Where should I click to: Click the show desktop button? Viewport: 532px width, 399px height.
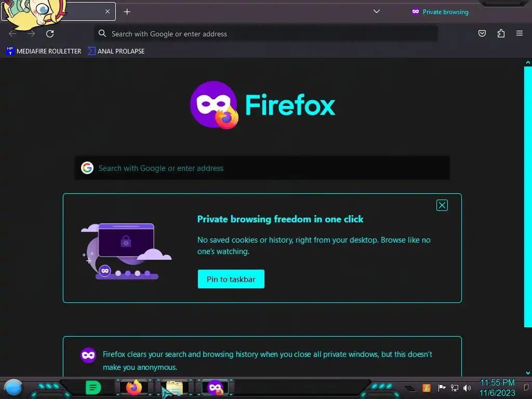pos(527,388)
